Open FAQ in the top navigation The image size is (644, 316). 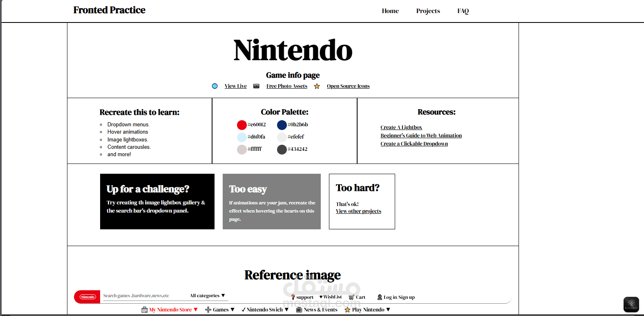click(463, 11)
